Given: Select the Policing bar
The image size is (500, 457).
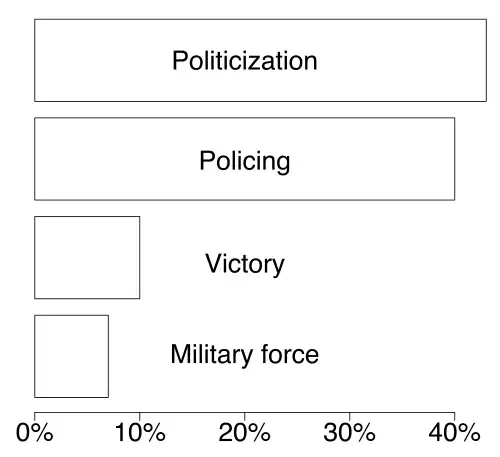Looking at the screenshot, I should click(244, 159).
